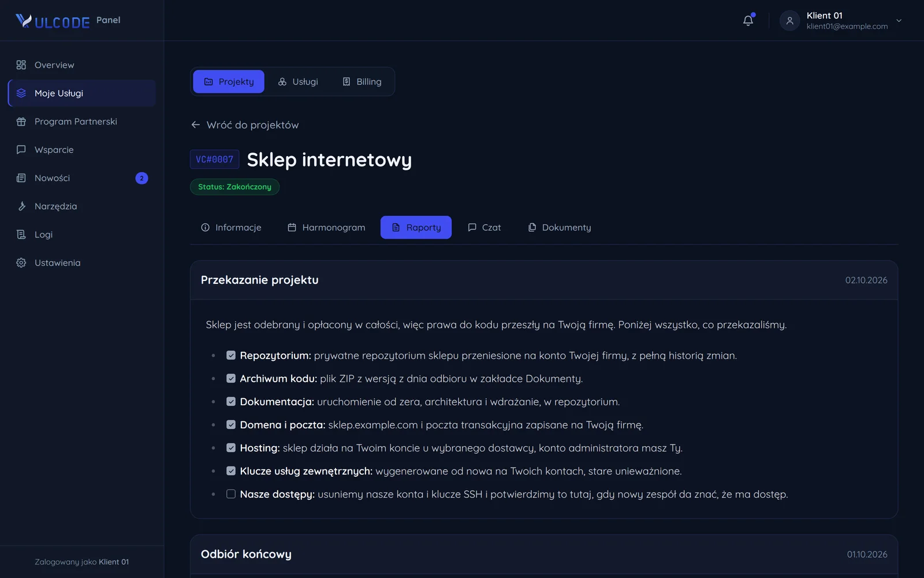Screen dimensions: 924x578
Task: Toggle the Domena i poczta checkbox
Action: (231, 425)
